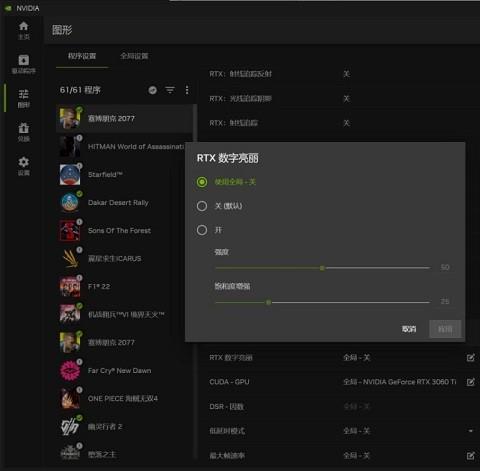
Task: Click the optimize-all checkmark icon above program list
Action: click(x=153, y=90)
